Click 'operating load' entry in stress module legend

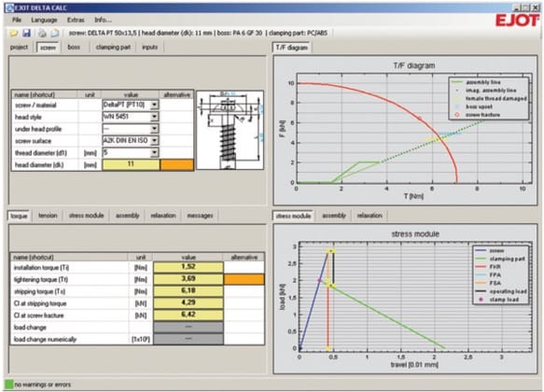click(x=508, y=291)
